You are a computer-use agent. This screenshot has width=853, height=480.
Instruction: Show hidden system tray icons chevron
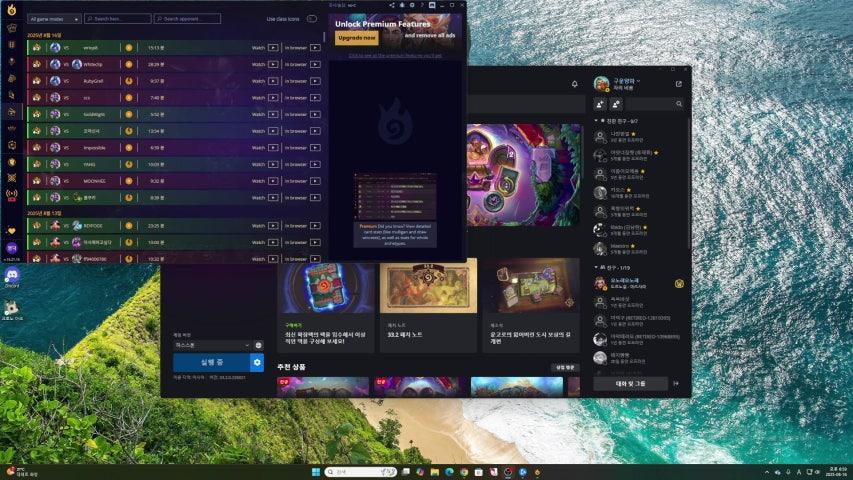(767, 472)
